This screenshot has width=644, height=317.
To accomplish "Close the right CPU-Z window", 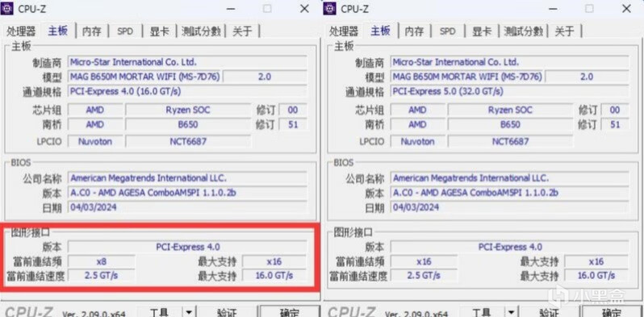I will pyautogui.click(x=627, y=9).
